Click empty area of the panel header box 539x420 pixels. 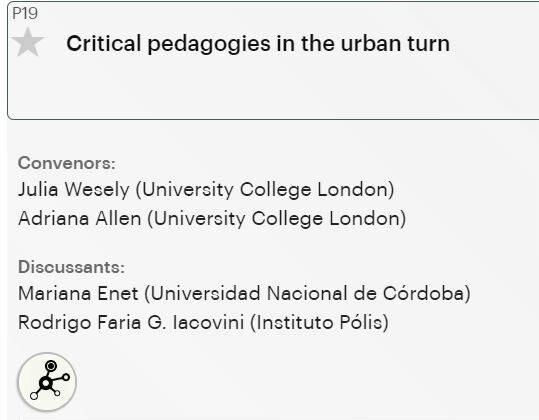[x=275, y=91]
